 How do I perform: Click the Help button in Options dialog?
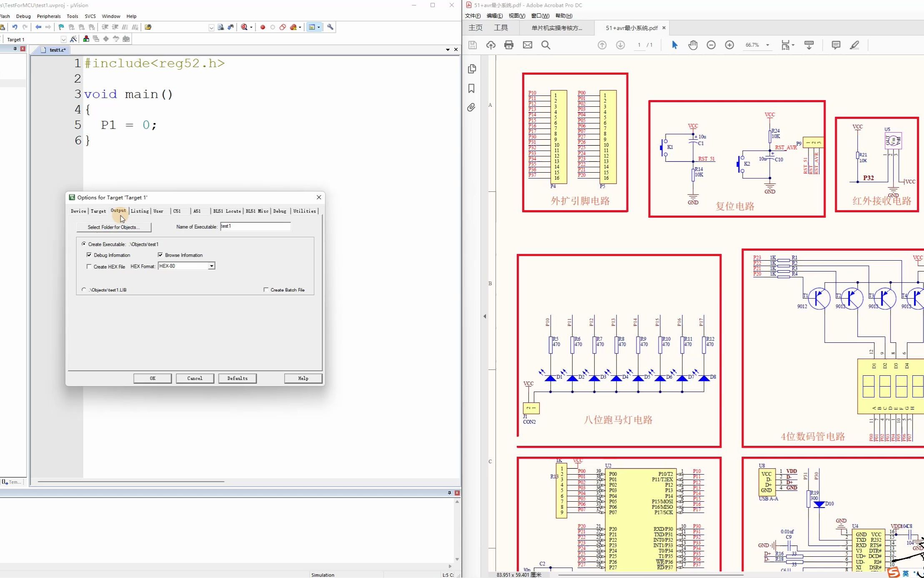point(303,378)
